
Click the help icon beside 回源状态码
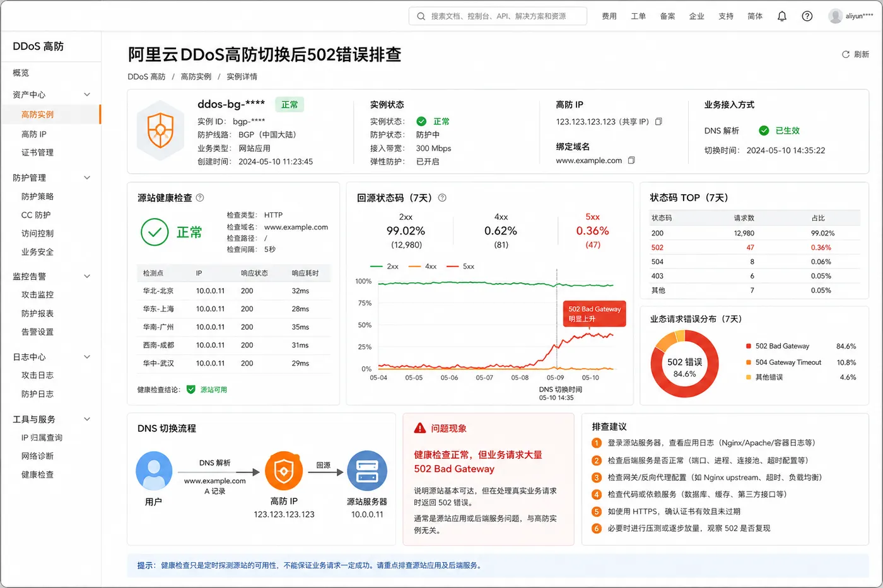click(x=442, y=198)
